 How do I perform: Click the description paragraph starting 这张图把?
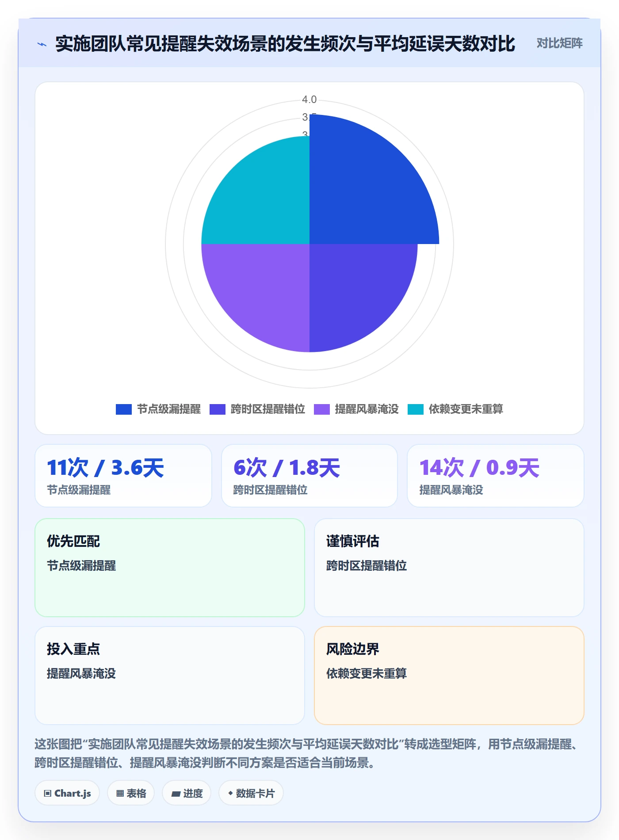tap(307, 753)
